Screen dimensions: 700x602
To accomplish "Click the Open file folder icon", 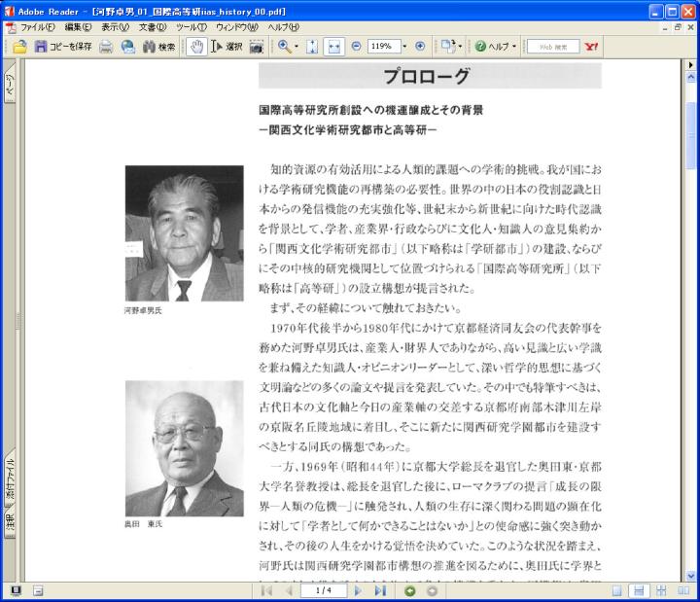I will (x=19, y=47).
